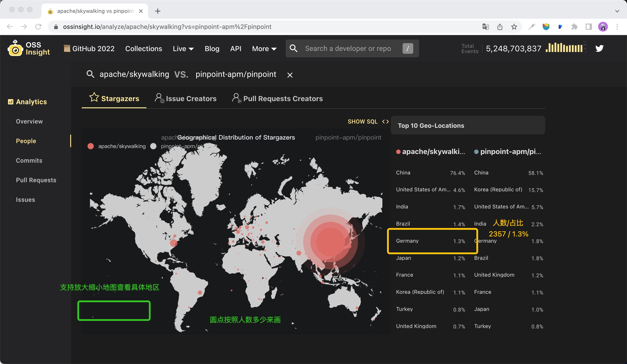Switch to Issue Creators tab

pos(186,98)
